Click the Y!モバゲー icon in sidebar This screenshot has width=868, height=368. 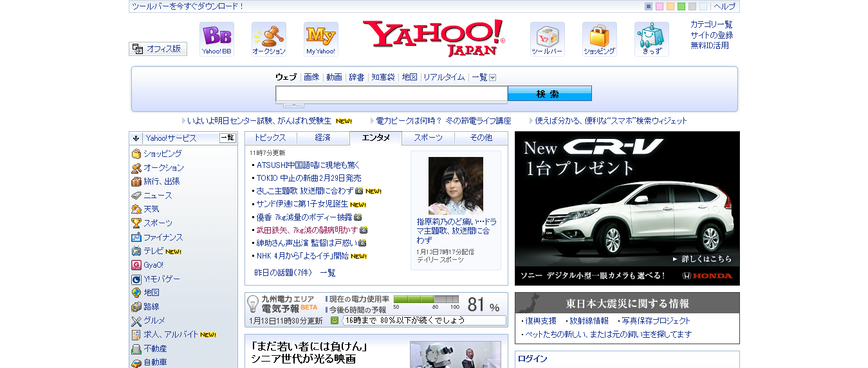coord(136,279)
